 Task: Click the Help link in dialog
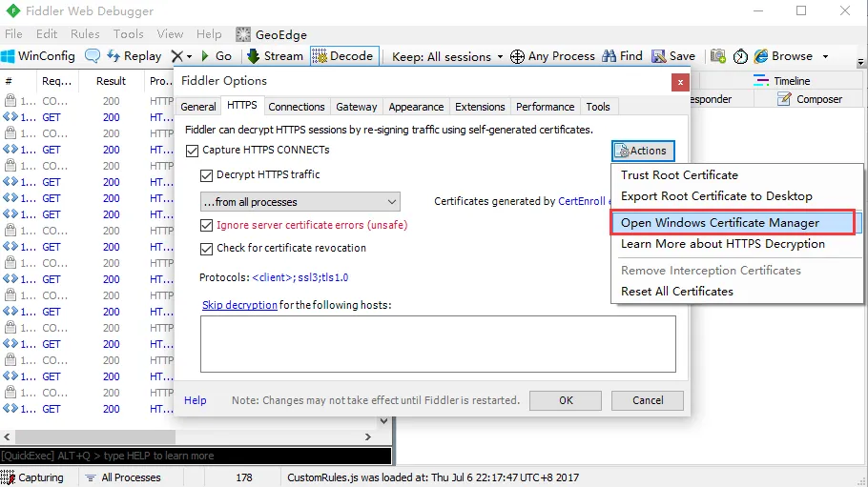click(195, 400)
